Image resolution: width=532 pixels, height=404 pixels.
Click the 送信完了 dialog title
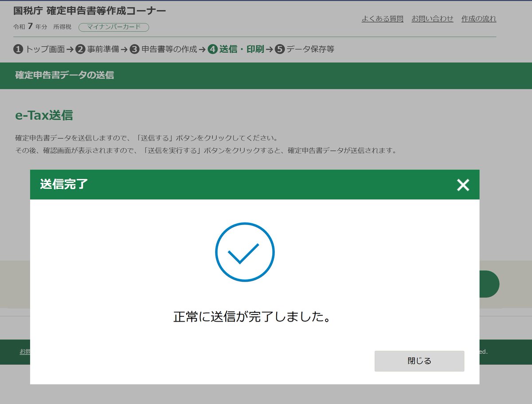(x=64, y=184)
